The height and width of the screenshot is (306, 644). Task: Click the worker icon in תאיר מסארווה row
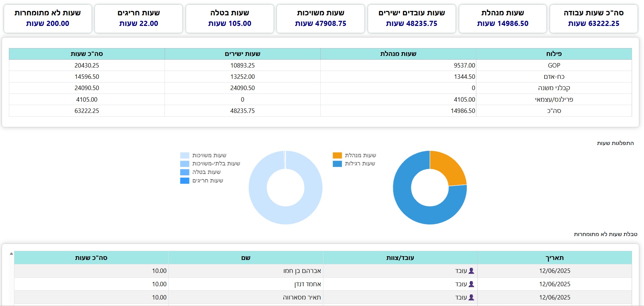[x=471, y=297]
